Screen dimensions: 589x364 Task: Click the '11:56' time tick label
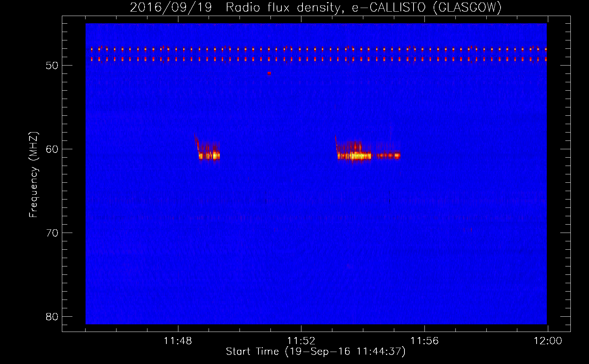[424, 341]
